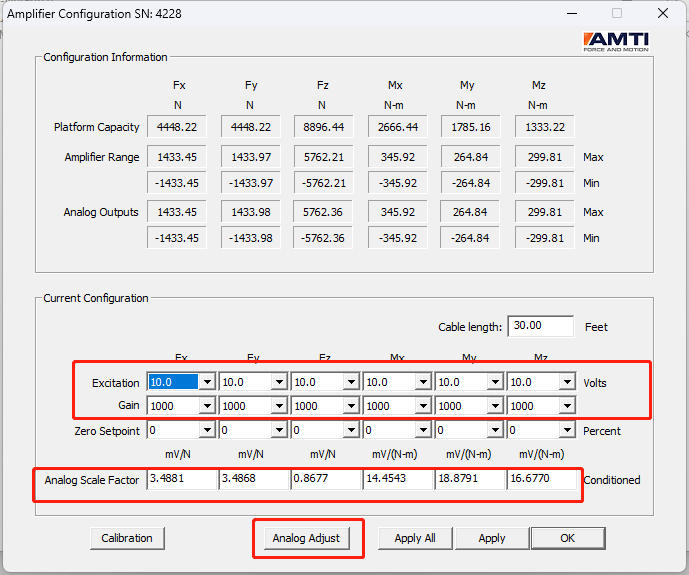689x575 pixels.
Task: Close the Amplifier Configuration window
Action: point(663,14)
